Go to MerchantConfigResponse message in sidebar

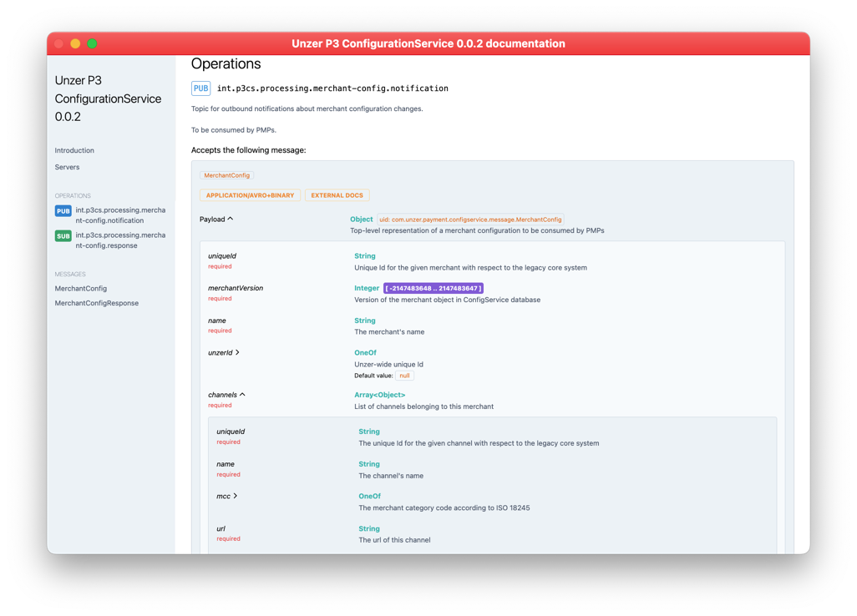[97, 303]
